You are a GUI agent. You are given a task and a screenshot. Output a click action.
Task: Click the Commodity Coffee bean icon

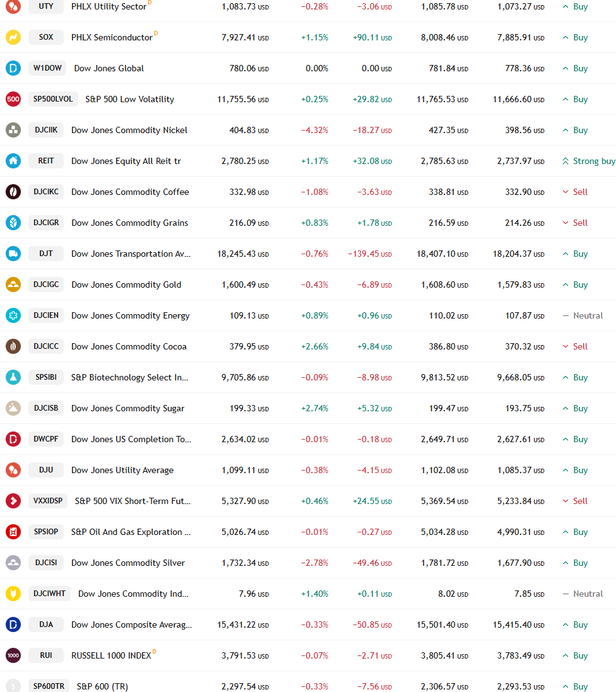[13, 192]
